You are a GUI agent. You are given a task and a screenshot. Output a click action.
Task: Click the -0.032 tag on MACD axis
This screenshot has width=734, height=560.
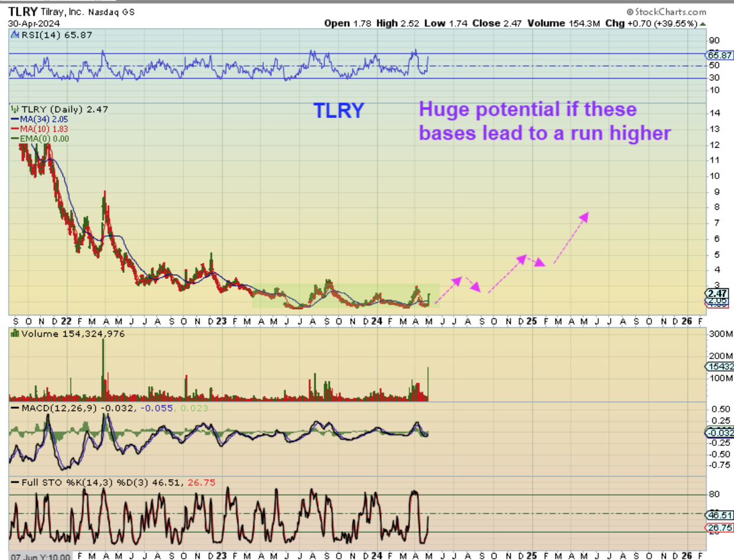tap(720, 434)
